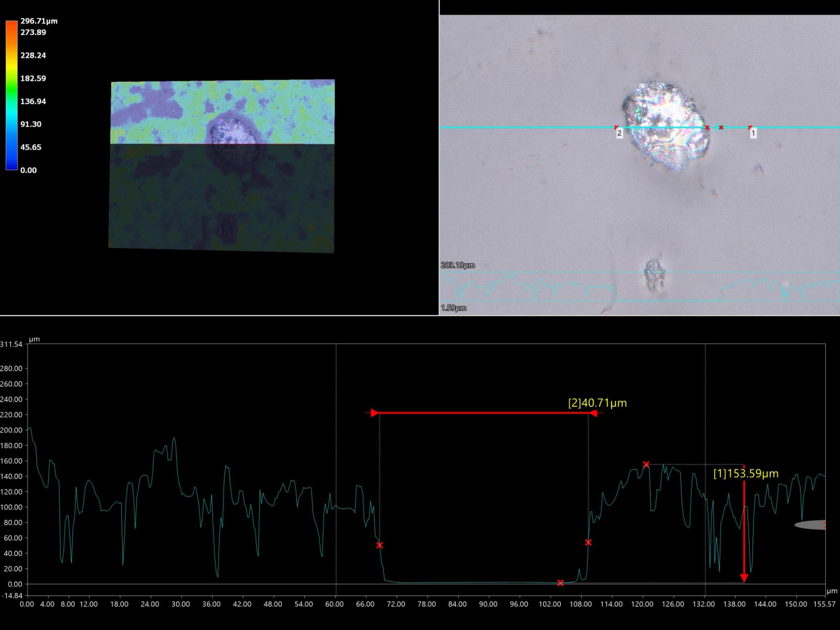
Task: Click the small lower particle in microscope image
Action: coord(654,275)
